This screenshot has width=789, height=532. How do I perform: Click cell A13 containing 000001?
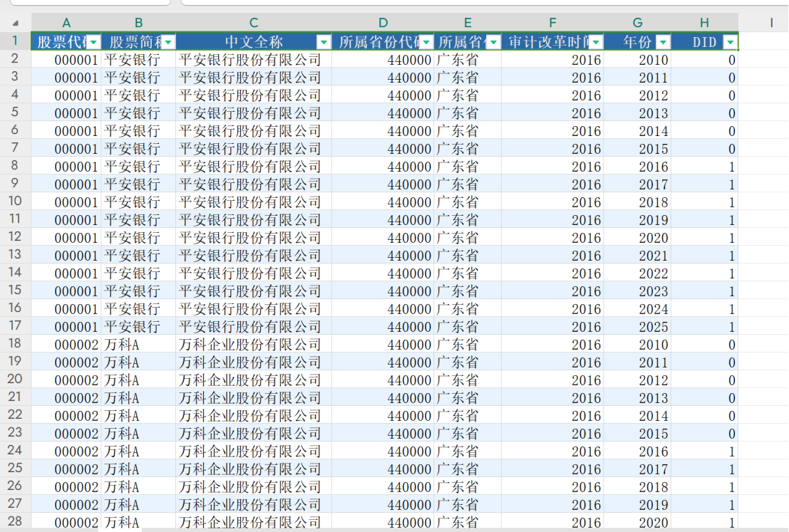[66, 256]
